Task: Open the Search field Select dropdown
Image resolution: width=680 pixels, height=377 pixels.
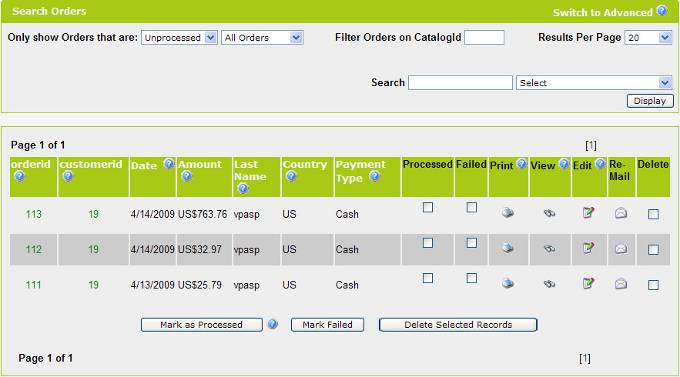Action: [594, 82]
